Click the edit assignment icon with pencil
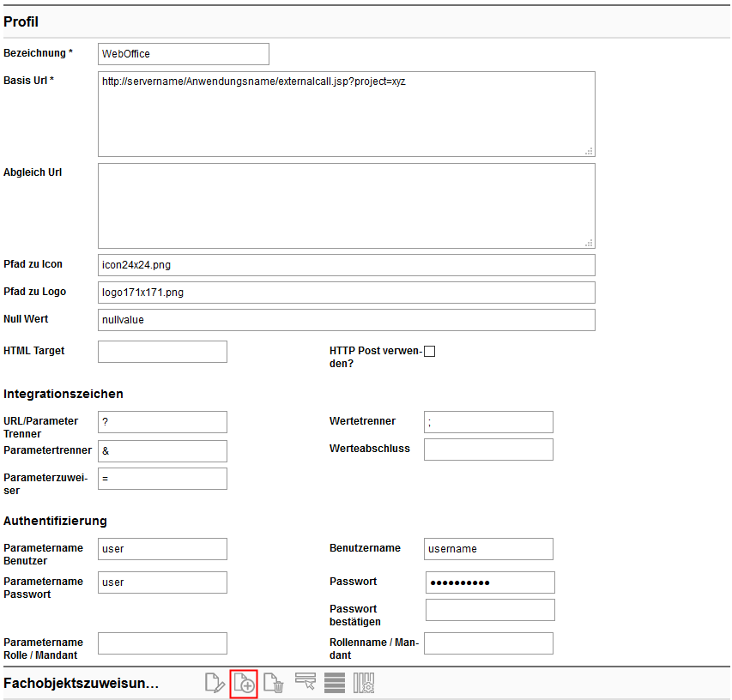Viewport: 732px width, 700px height. click(x=215, y=683)
